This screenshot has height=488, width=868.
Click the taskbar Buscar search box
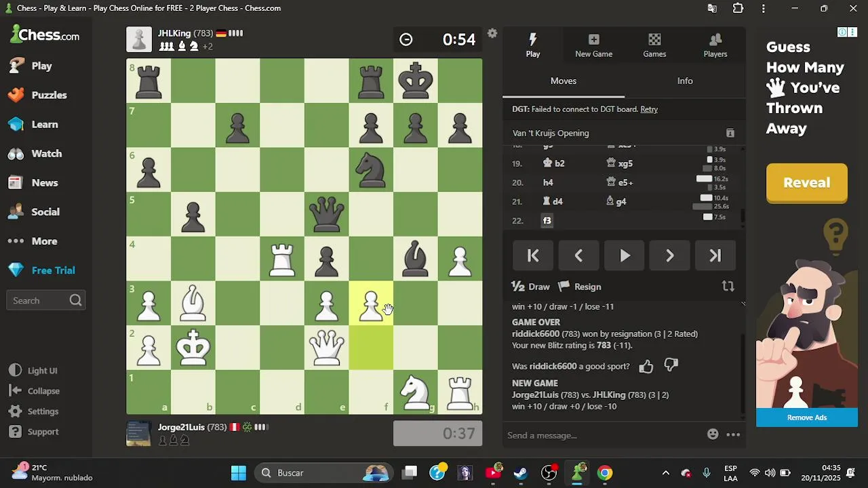tap(324, 472)
